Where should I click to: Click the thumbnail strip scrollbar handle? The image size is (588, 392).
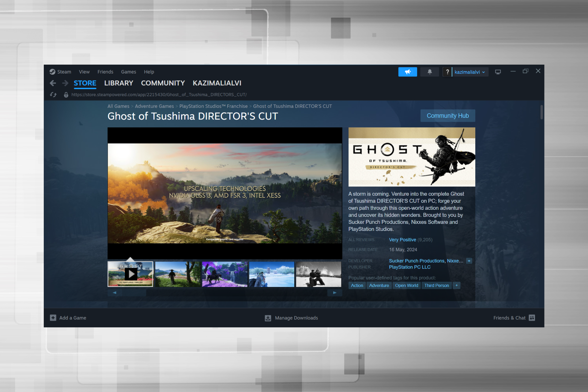[135, 293]
